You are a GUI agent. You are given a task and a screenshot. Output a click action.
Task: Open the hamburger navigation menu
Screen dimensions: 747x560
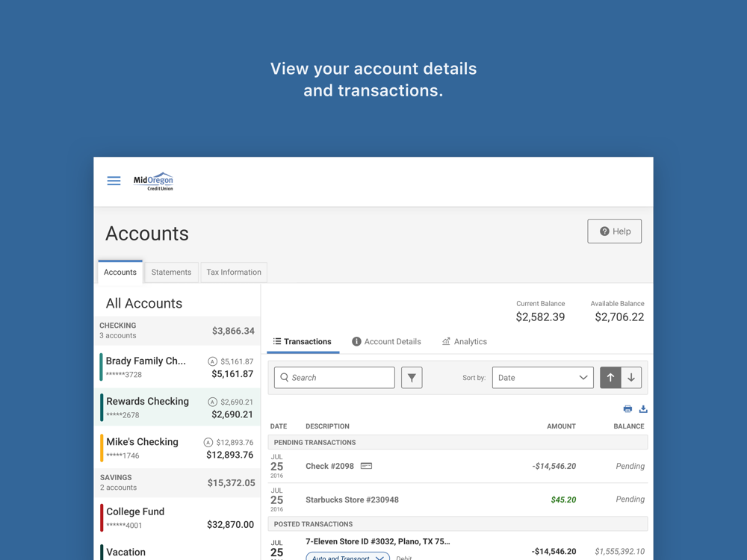(x=114, y=181)
